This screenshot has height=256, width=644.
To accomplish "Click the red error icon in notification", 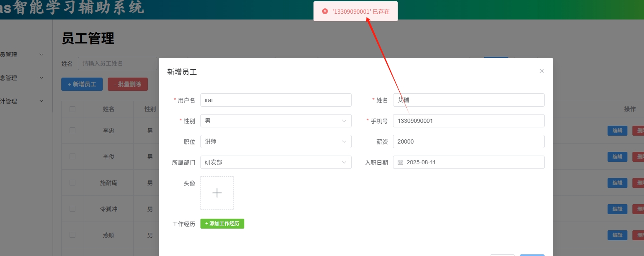I will coord(325,12).
